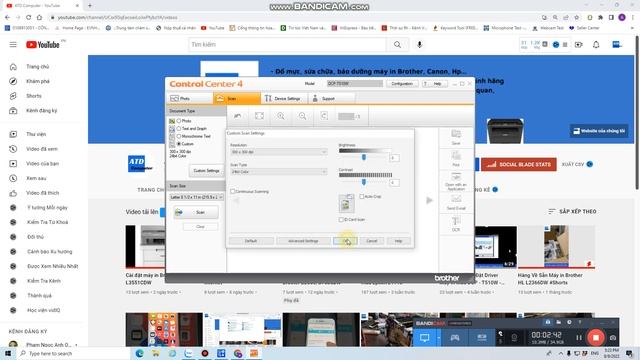This screenshot has height=360, width=640.
Task: Select Bandicam game recording mode icon
Action: [x=455, y=338]
